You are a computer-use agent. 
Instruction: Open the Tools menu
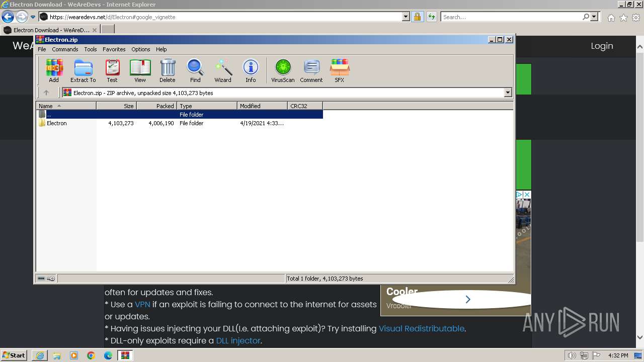tap(91, 49)
